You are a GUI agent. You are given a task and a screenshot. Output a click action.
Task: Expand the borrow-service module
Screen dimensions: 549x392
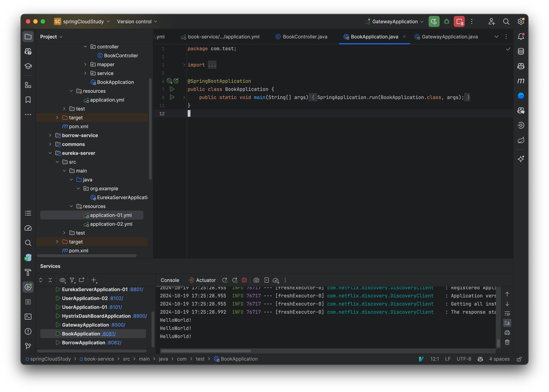coord(50,135)
